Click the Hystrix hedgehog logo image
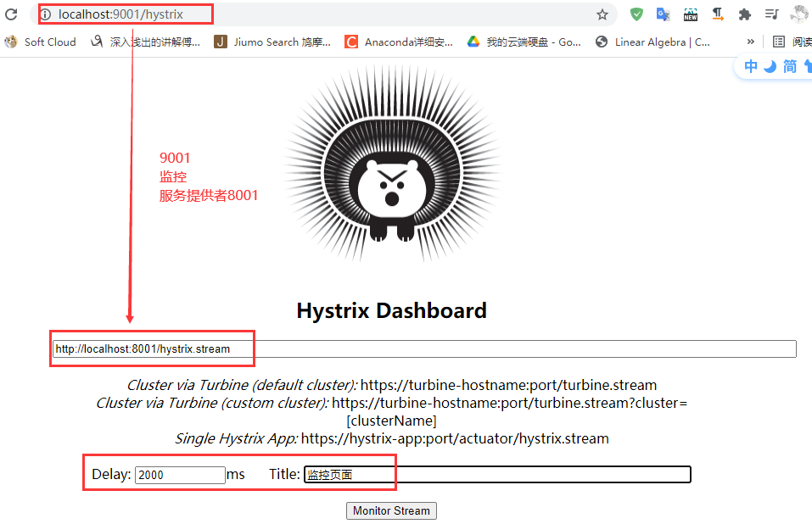812x524 pixels. tap(392, 164)
